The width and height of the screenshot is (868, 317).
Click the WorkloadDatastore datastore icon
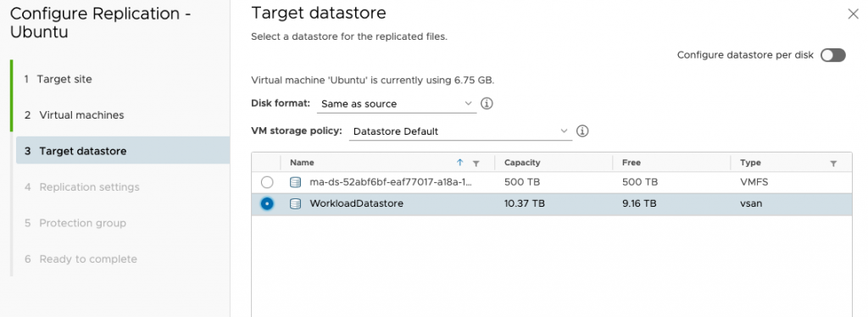(296, 203)
